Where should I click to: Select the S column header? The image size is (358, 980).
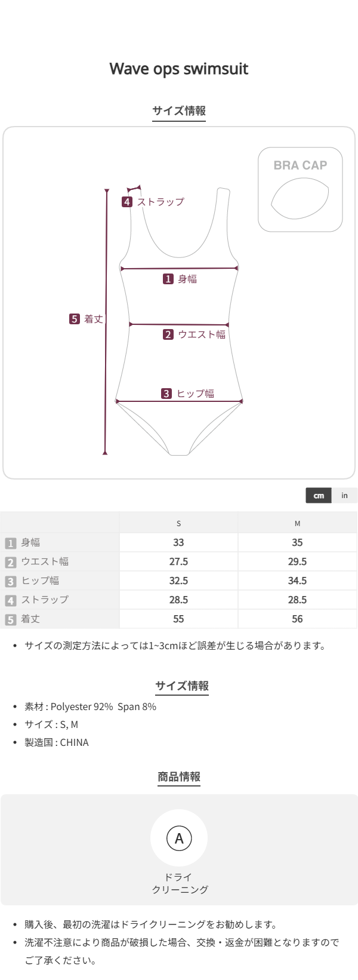pos(178,524)
